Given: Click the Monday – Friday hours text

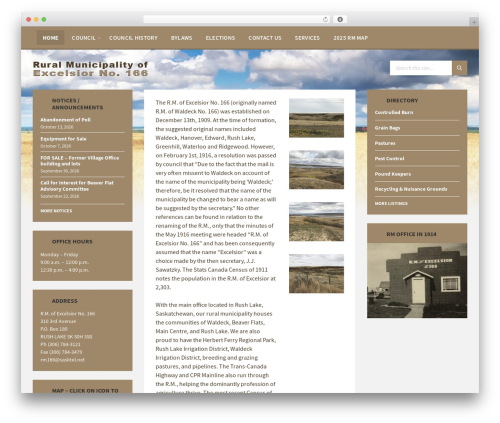Looking at the screenshot, I should [59, 255].
